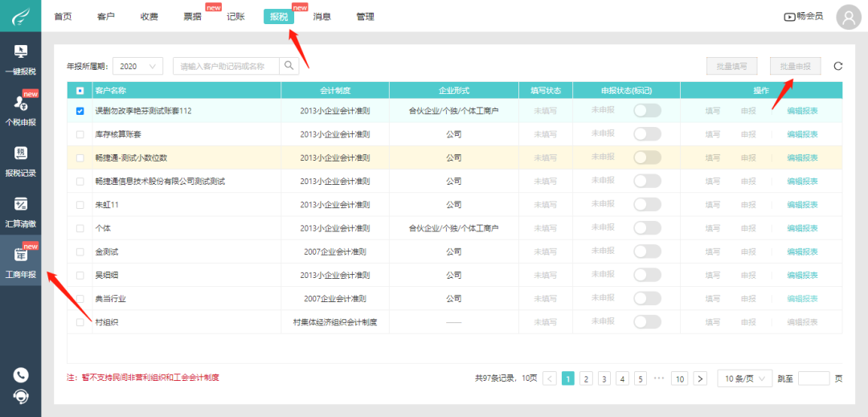Click the phone contact icon in the sidebar

tap(20, 375)
